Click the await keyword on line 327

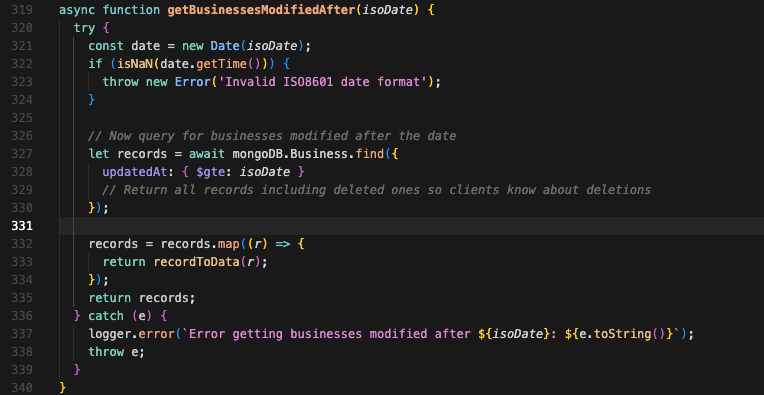point(207,154)
